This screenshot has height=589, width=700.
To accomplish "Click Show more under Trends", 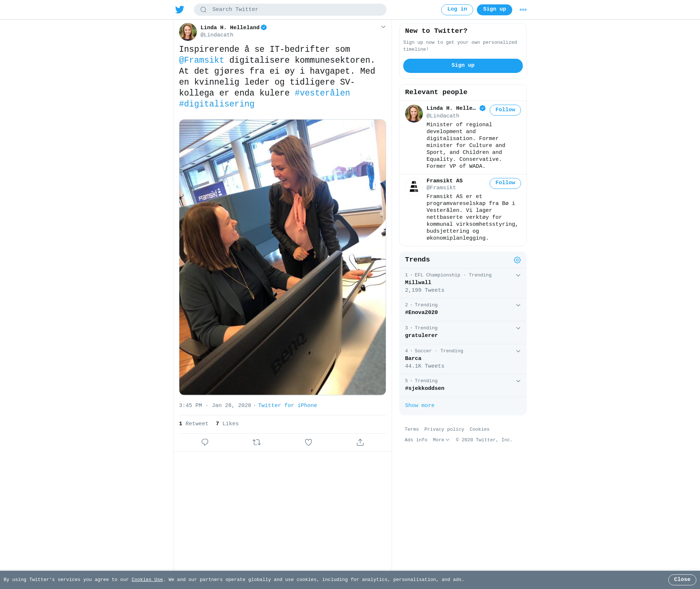I will point(420,406).
